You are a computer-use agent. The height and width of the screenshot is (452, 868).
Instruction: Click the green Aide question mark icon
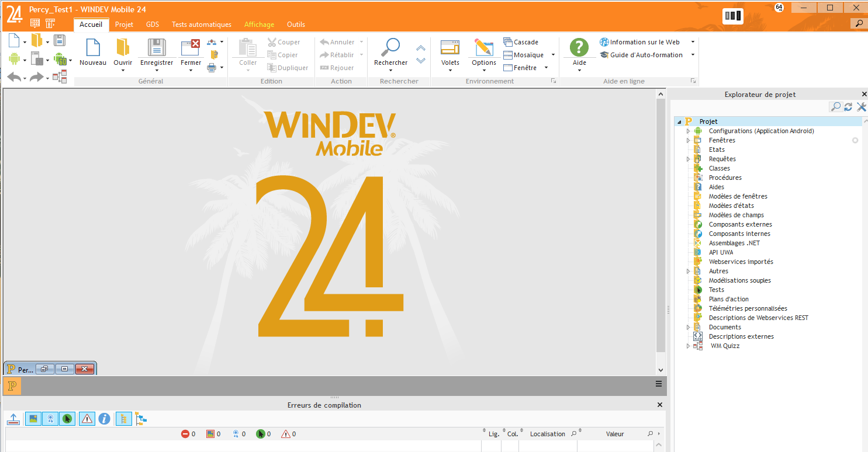(579, 47)
